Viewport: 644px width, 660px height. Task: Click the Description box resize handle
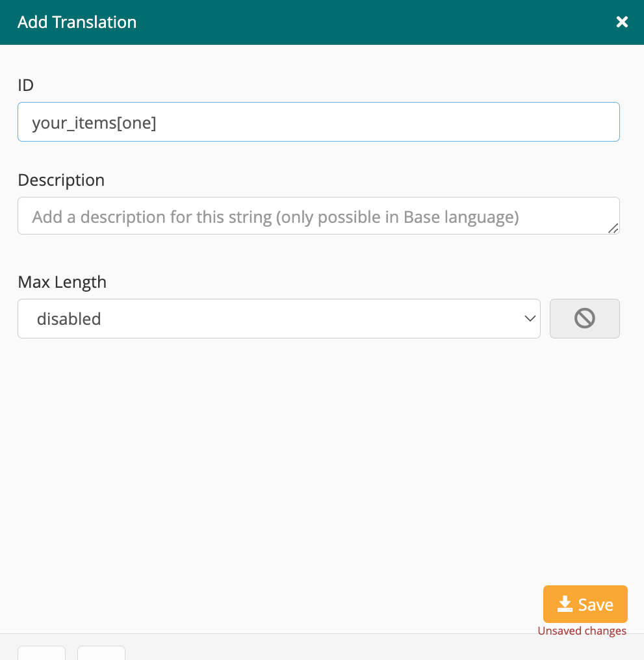(613, 228)
